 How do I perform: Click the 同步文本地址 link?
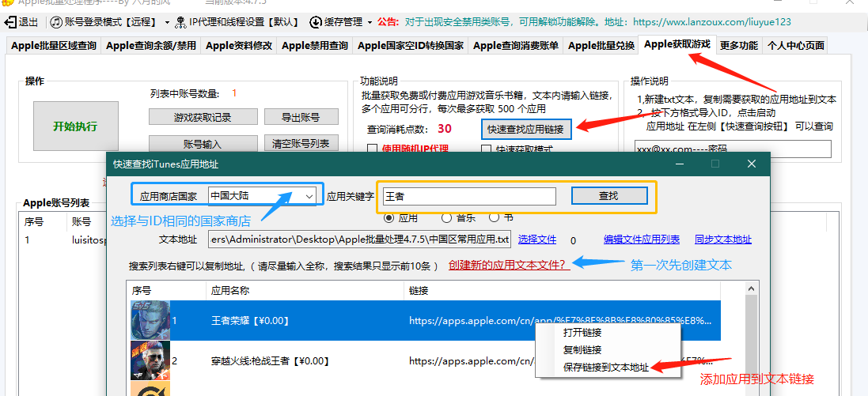[723, 239]
